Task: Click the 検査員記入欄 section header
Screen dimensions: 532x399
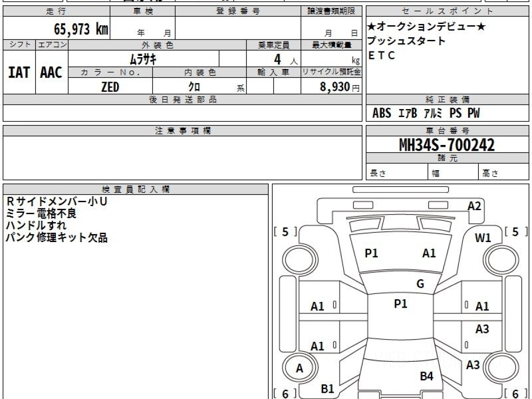Action: 136,189
